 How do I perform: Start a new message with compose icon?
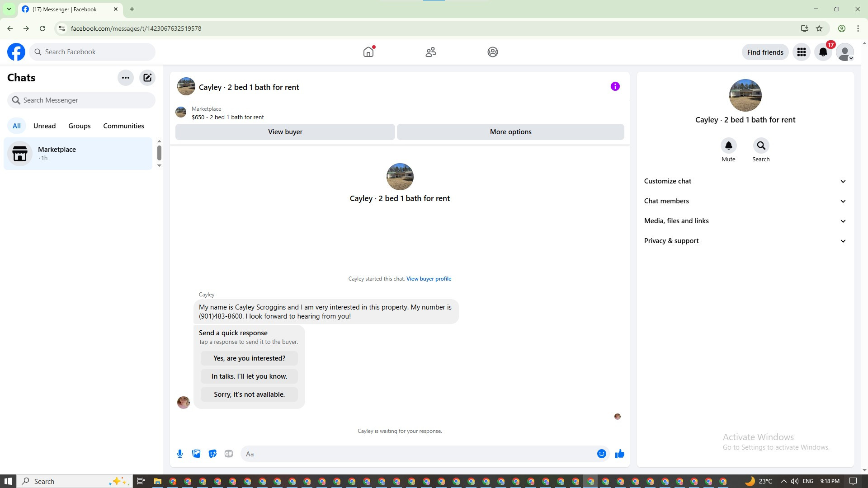(x=147, y=78)
